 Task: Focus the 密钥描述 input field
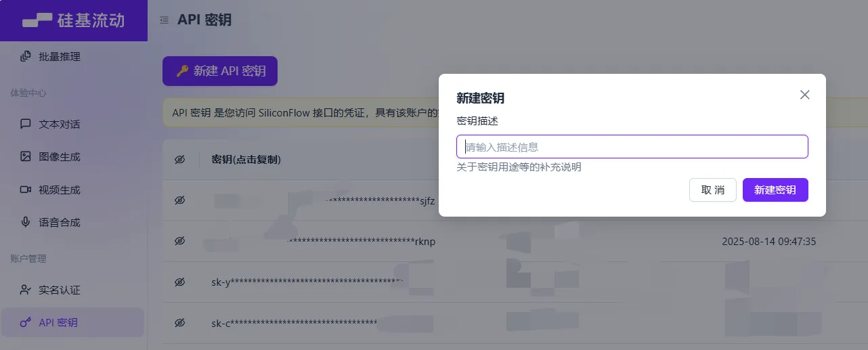tap(632, 147)
